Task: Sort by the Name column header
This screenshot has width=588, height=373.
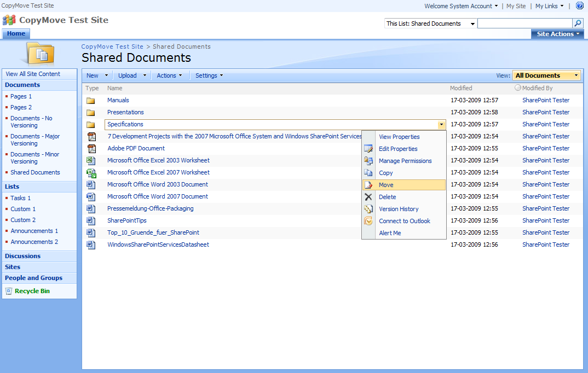Action: 115,88
